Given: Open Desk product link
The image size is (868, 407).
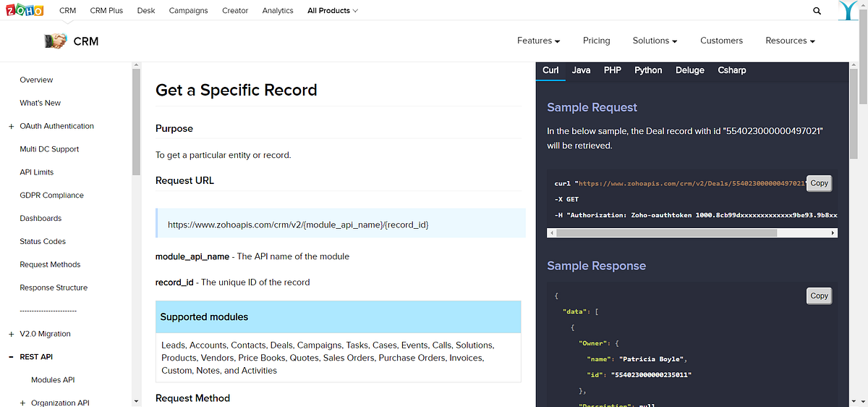Looking at the screenshot, I should [146, 11].
